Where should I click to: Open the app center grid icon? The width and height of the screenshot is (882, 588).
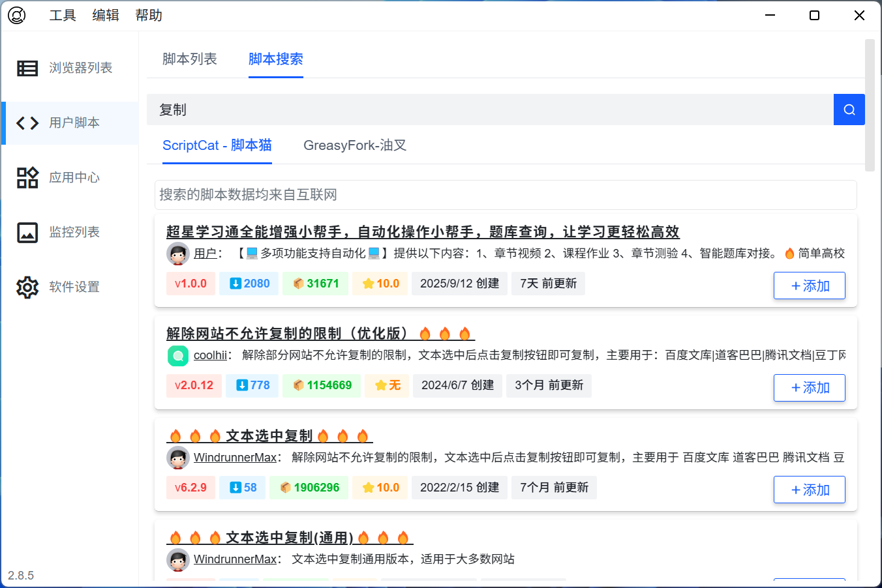(x=27, y=177)
